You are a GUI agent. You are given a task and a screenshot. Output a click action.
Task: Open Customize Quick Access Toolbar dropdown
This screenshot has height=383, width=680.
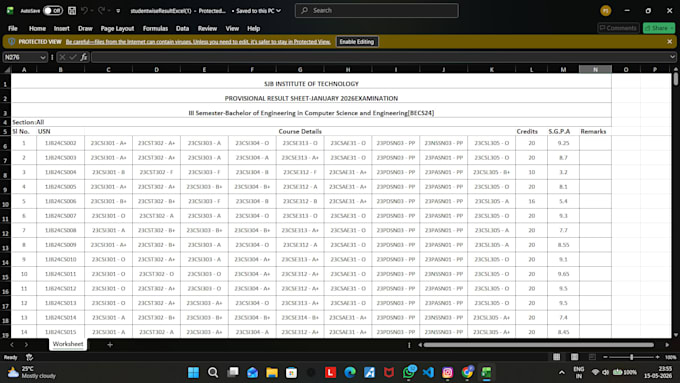tap(118, 11)
